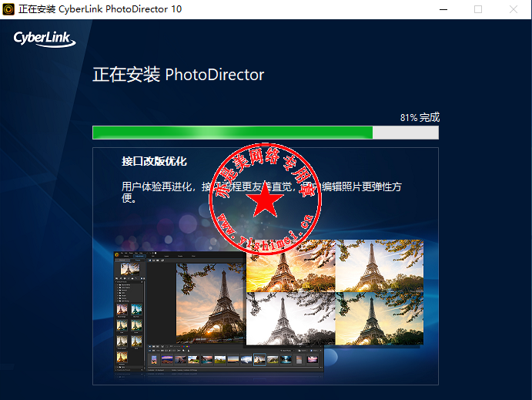Click the '正在安装 PhotoDirector' heading
The width and height of the screenshot is (532, 400).
(179, 74)
